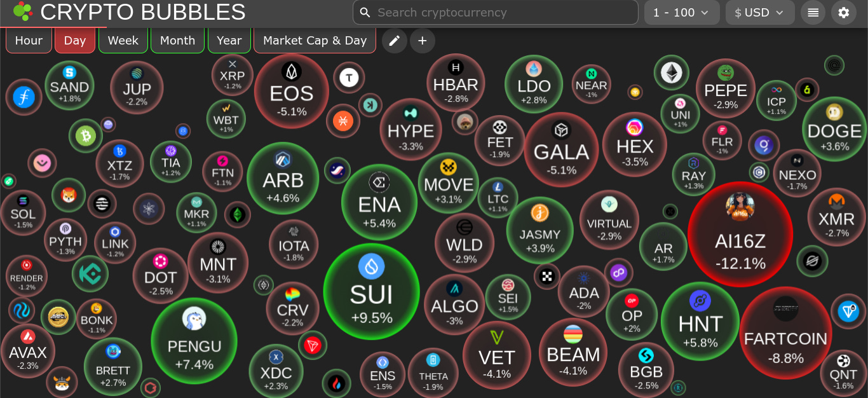Select the HNT bubble
Image resolution: width=868 pixels, height=398 pixels.
700,321
